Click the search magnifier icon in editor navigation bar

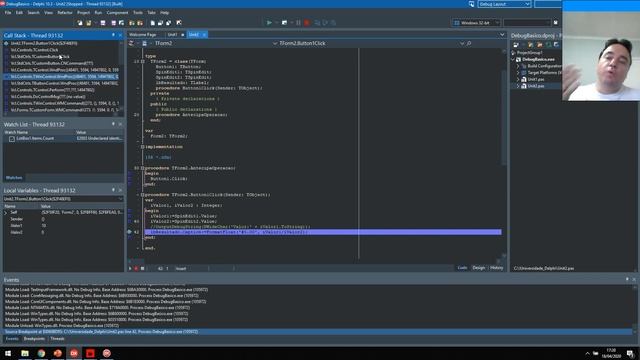tap(469, 43)
